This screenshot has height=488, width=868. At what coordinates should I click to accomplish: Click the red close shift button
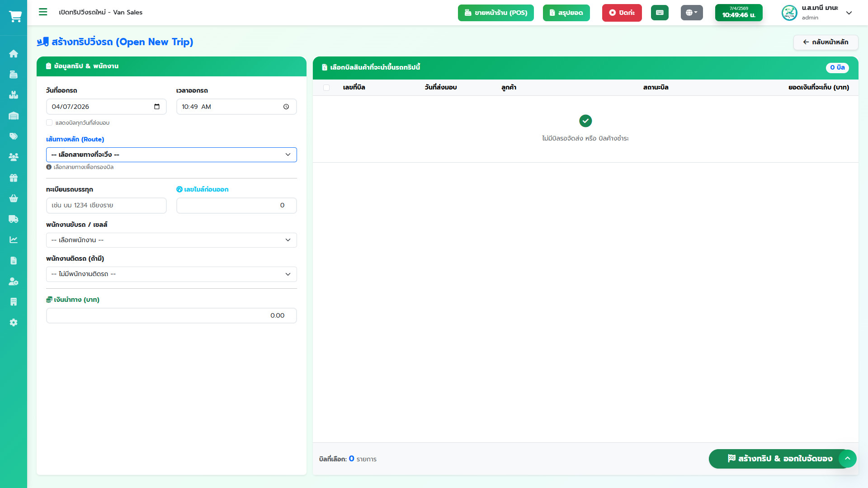(622, 13)
